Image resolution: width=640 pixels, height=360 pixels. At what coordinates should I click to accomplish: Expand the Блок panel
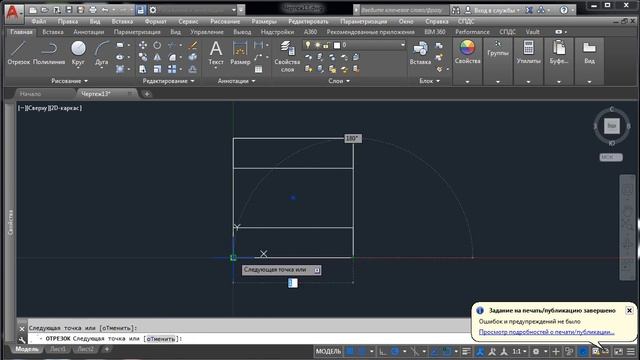coord(429,81)
